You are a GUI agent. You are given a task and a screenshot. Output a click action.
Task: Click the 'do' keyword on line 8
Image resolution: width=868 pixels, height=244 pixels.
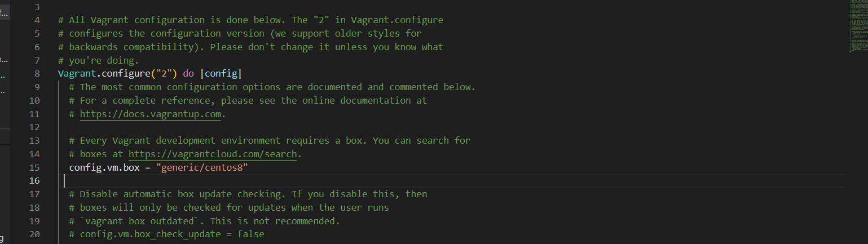coord(188,74)
